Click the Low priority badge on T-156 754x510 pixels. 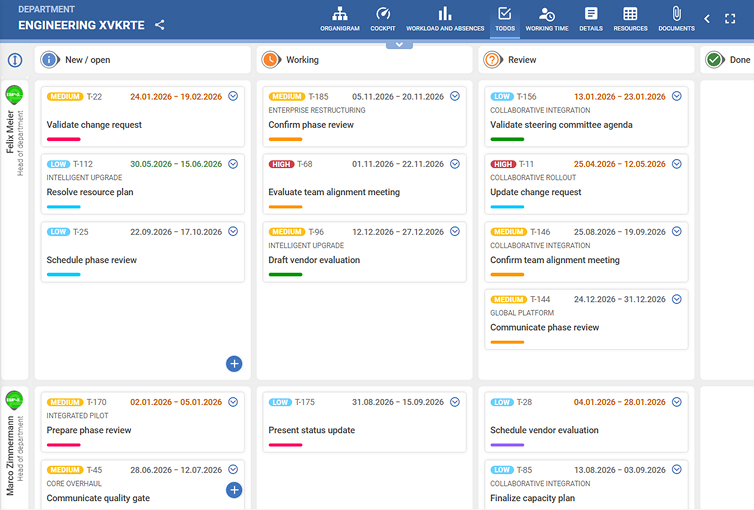coord(502,97)
